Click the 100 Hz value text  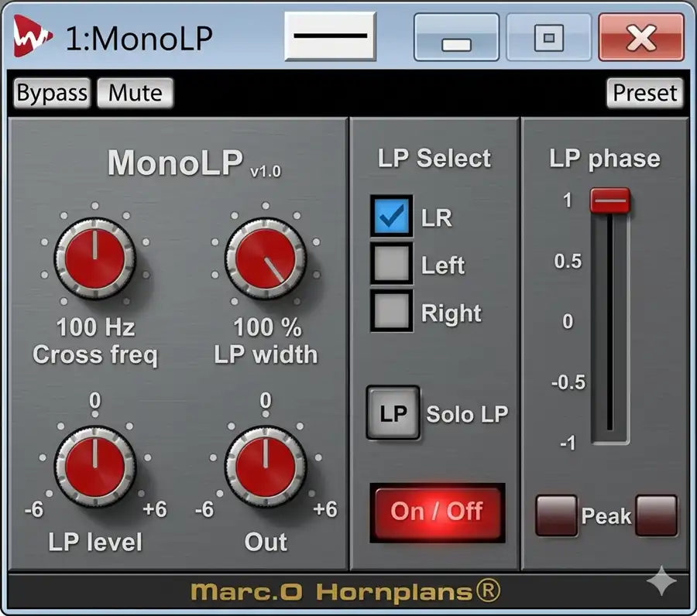pyautogui.click(x=95, y=327)
